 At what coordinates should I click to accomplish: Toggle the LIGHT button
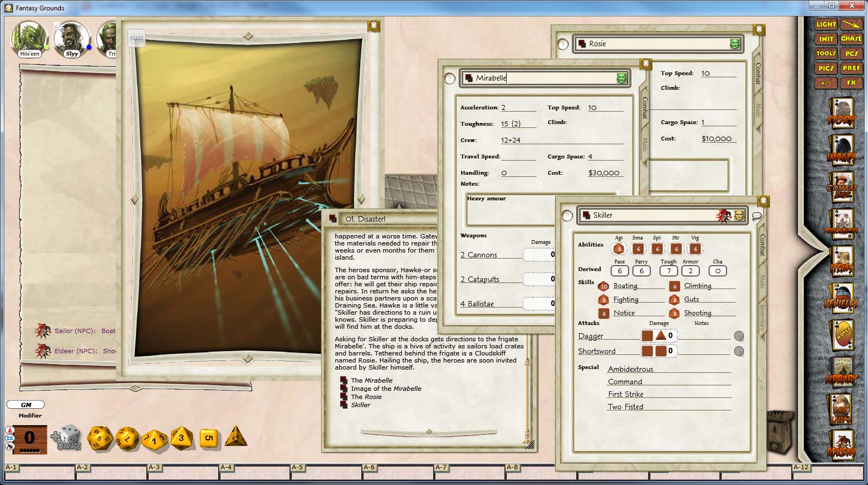tap(826, 24)
